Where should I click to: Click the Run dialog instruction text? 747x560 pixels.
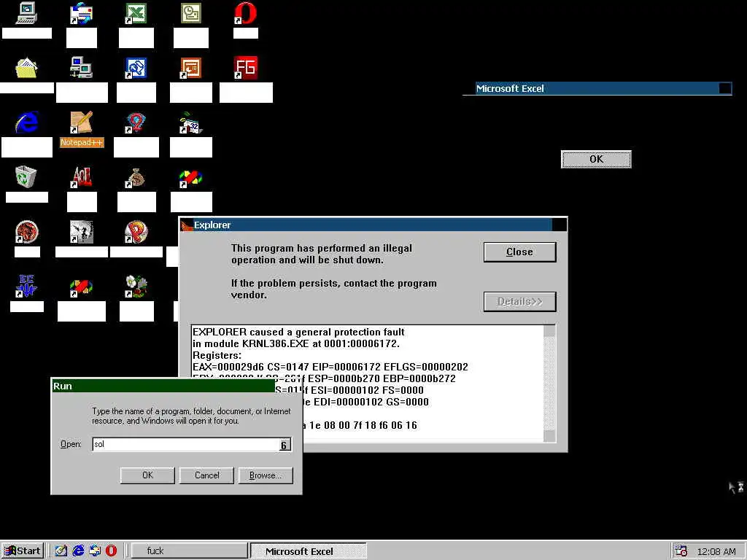(191, 416)
